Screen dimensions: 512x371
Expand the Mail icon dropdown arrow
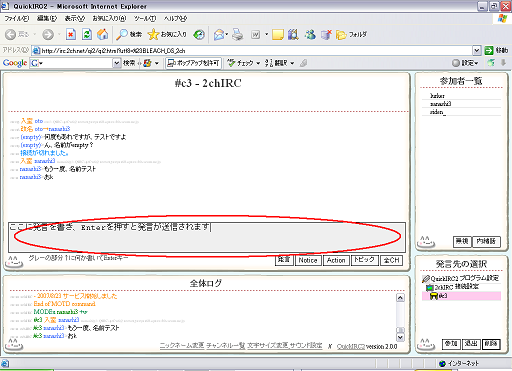pos(226,34)
